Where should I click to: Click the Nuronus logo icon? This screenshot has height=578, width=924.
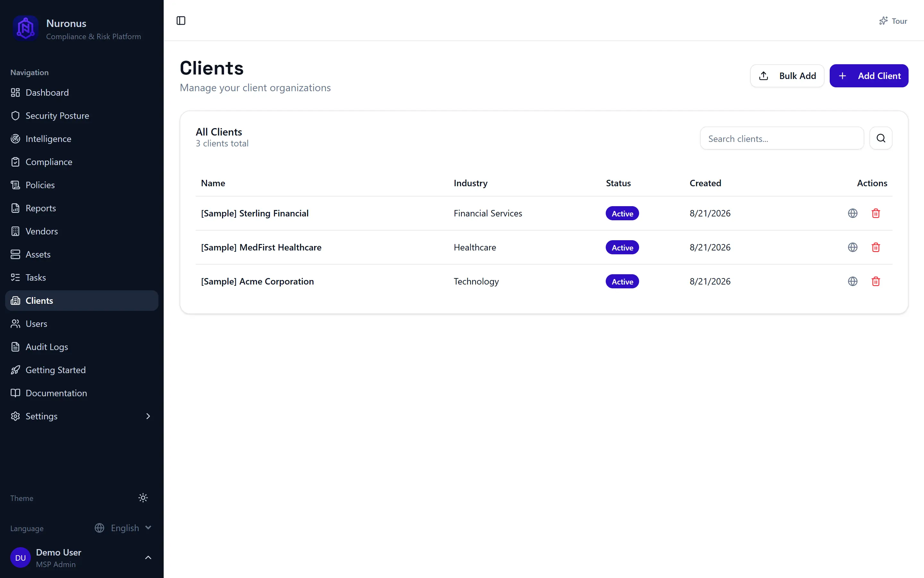(26, 28)
